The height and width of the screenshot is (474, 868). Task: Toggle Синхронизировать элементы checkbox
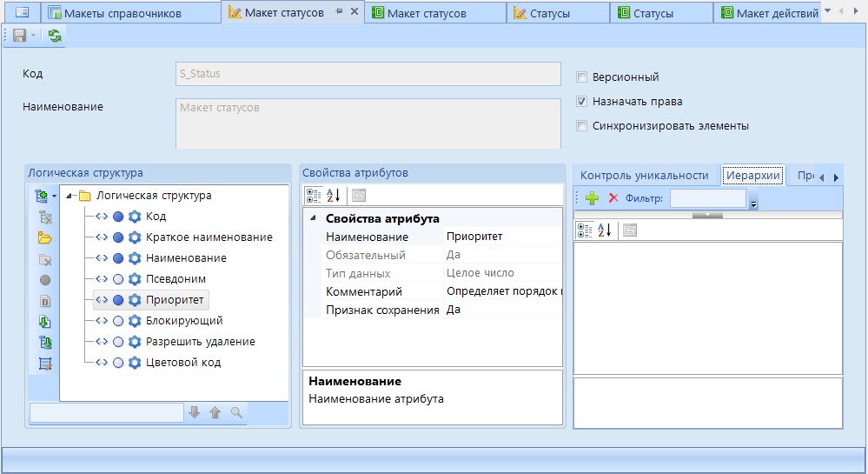(582, 125)
